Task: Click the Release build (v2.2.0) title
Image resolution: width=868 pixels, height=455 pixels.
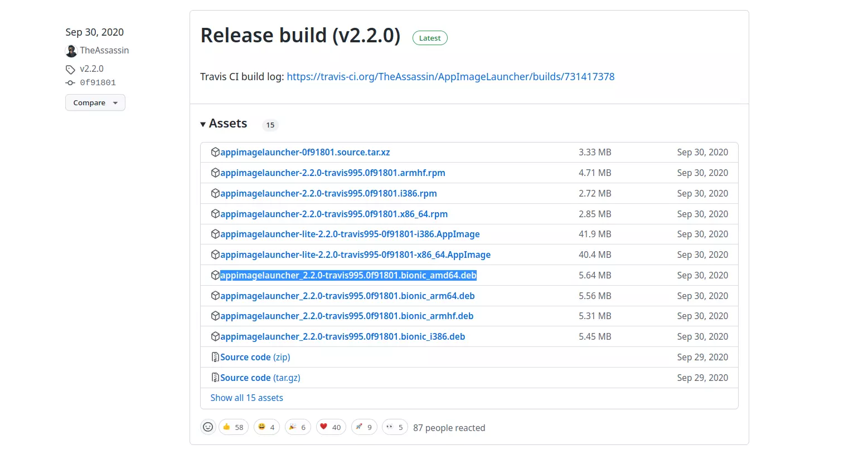Action: pos(300,36)
